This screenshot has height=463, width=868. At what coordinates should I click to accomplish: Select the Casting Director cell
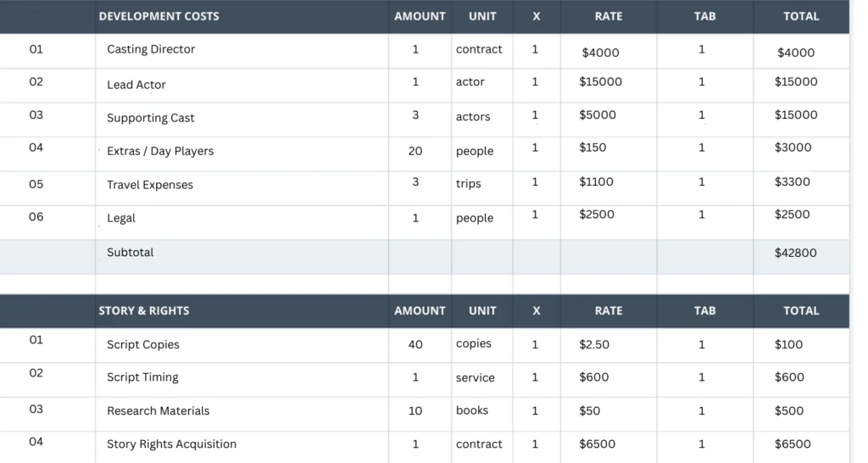(151, 49)
